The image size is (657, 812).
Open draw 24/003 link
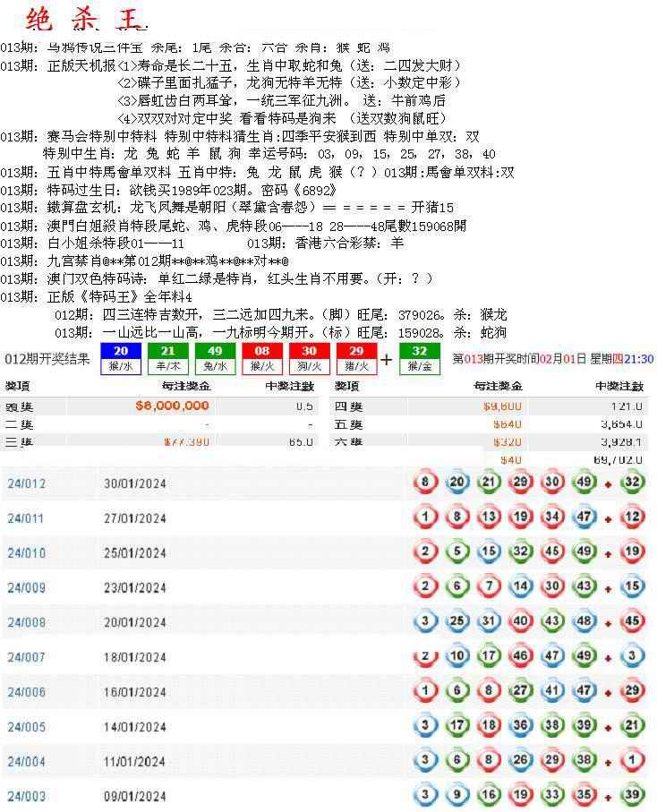(26, 796)
